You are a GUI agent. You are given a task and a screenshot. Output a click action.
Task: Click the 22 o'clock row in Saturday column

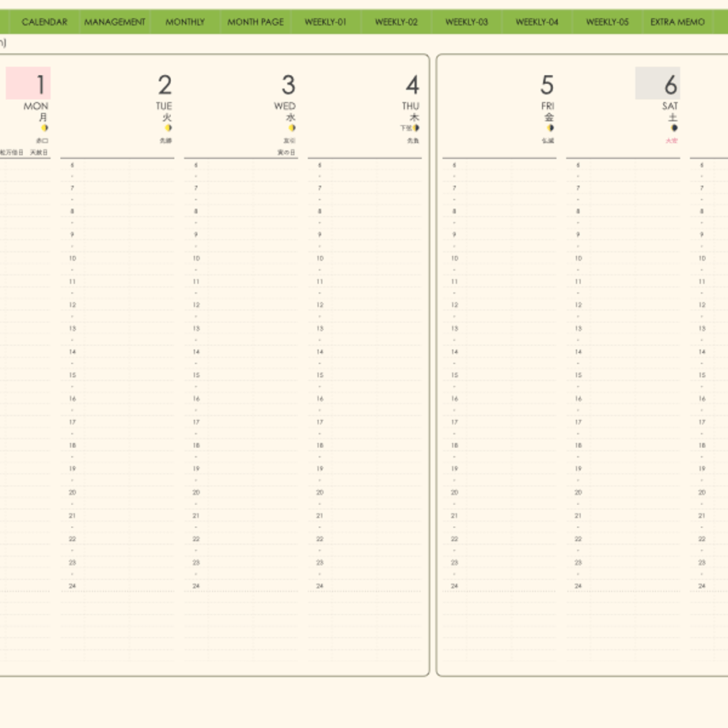pos(623,539)
